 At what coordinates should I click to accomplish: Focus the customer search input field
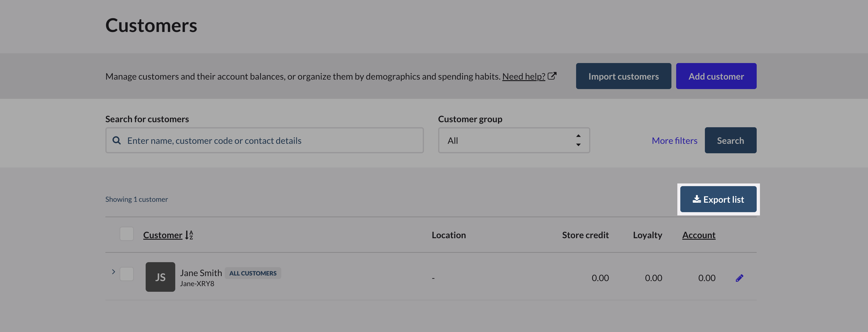point(270,141)
